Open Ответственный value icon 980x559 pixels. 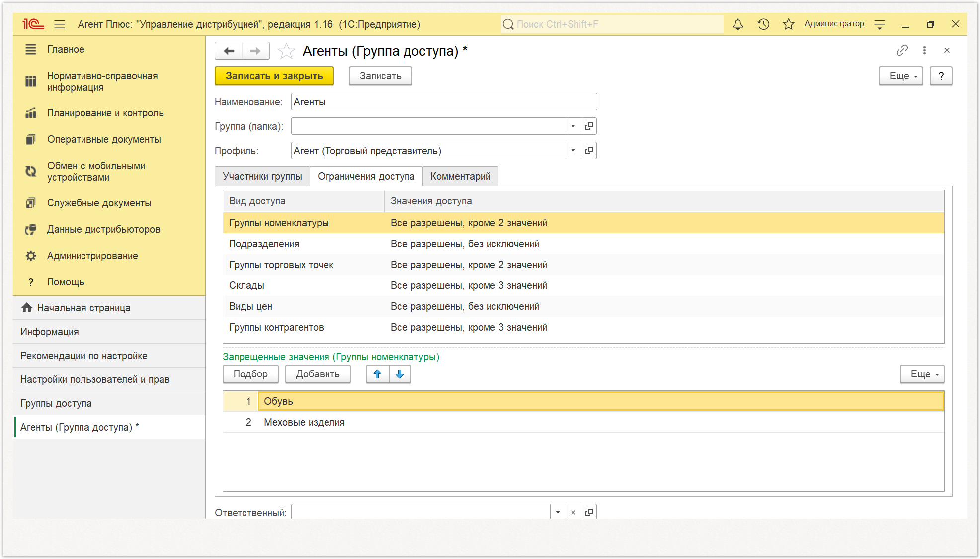coord(589,512)
